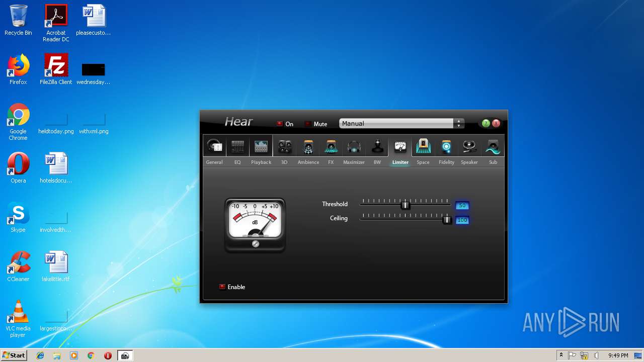Select VLC media player desktop shortcut
Viewport: 644px width, 362px height.
pos(18,319)
